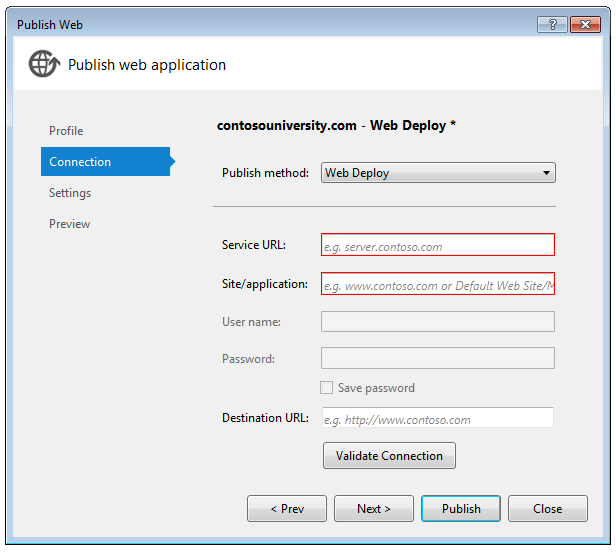Switch to the Settings step
The image size is (616, 552).
pos(70,193)
